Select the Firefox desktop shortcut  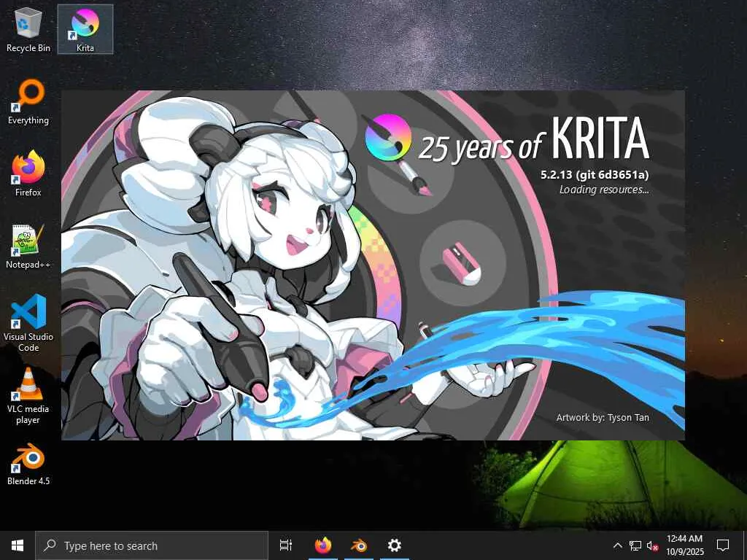[x=28, y=174]
